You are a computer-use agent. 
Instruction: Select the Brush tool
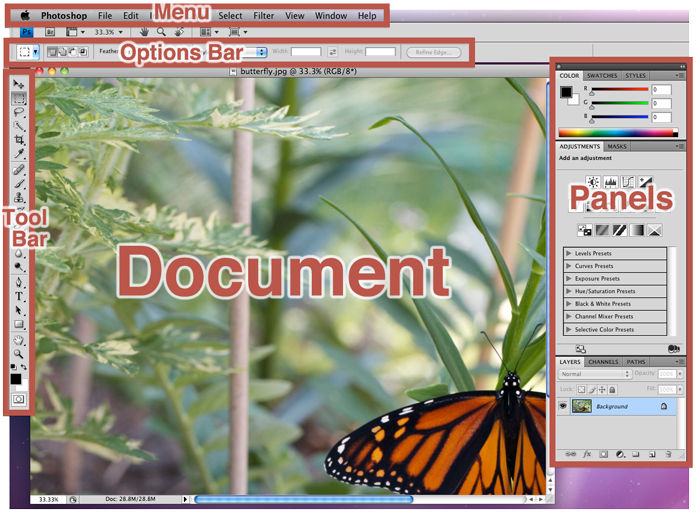pos(18,183)
